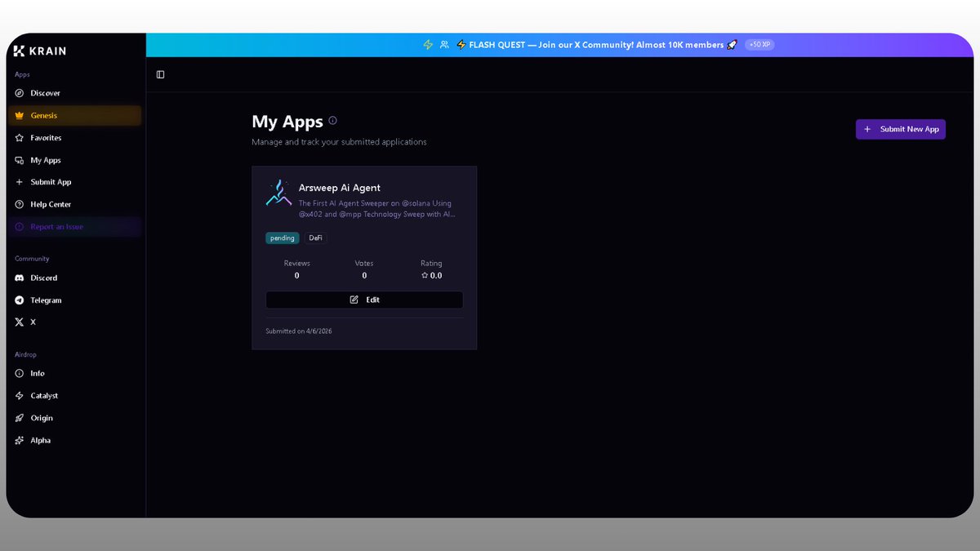The height and width of the screenshot is (551, 980).
Task: Select Submit App menu item
Action: 76,182
